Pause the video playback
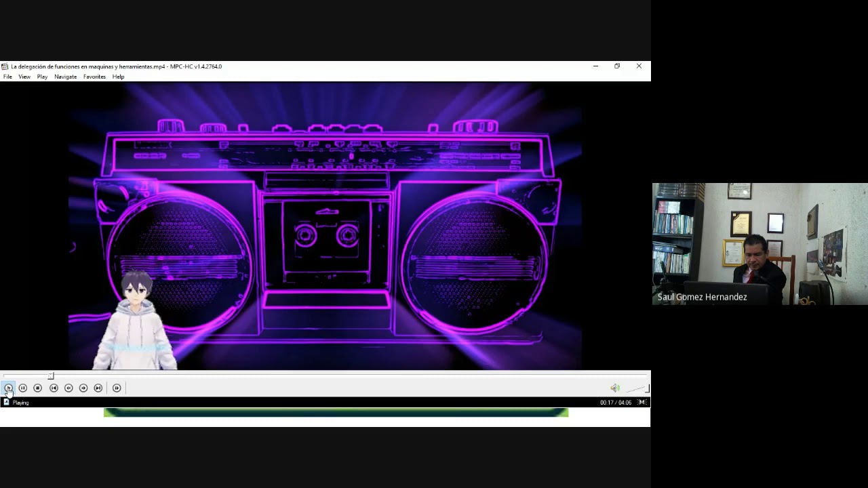Image resolution: width=868 pixels, height=488 pixels. point(23,388)
